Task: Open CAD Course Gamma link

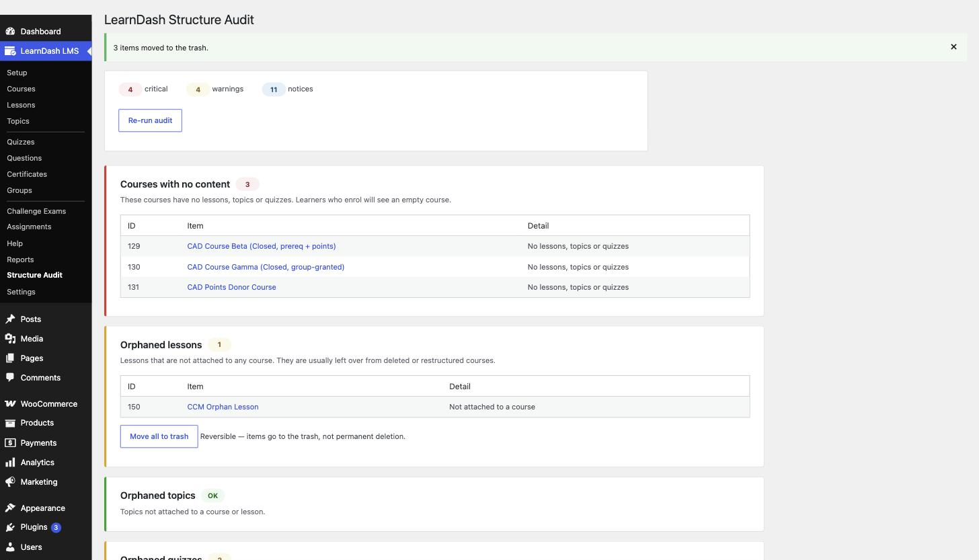Action: (266, 267)
